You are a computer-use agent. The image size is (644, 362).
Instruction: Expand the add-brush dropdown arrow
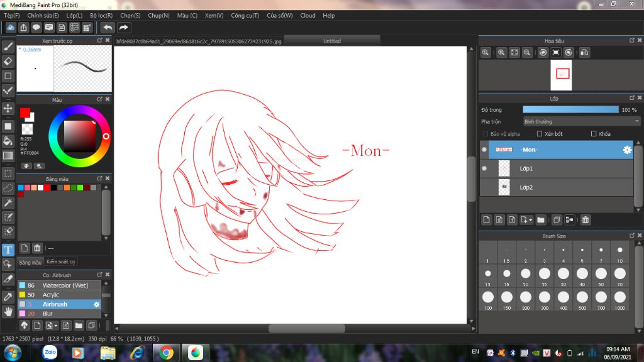[56, 326]
